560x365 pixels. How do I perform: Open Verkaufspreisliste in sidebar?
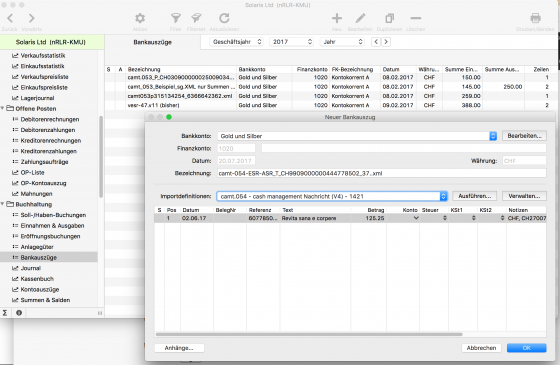click(44, 77)
